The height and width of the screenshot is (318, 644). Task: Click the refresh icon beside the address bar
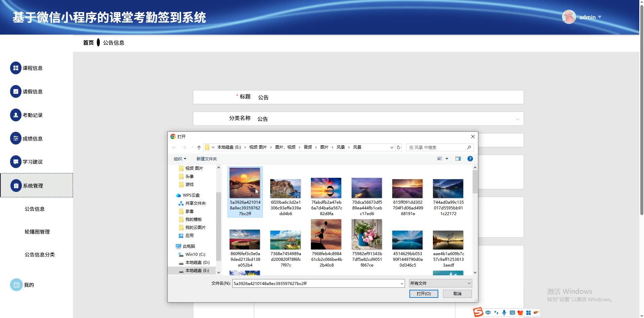click(x=399, y=147)
